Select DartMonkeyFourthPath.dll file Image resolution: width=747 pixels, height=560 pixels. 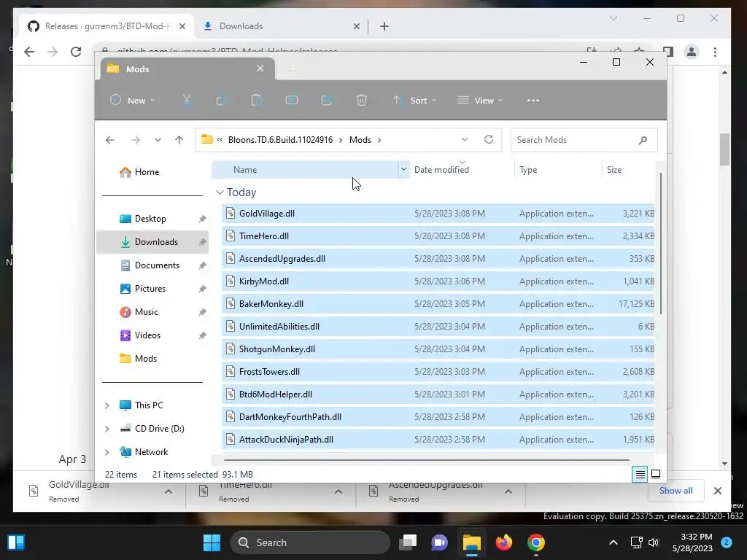coord(438,417)
